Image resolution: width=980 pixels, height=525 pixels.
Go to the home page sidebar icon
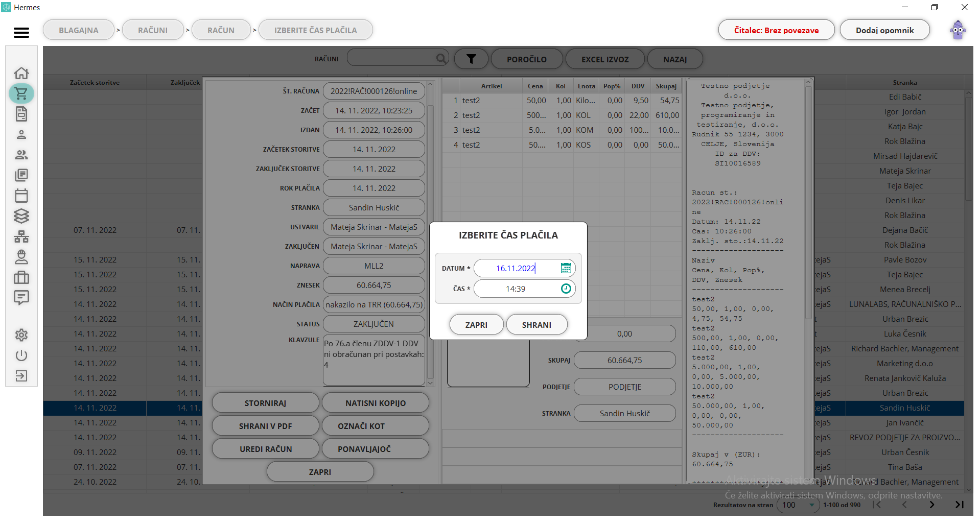21,73
